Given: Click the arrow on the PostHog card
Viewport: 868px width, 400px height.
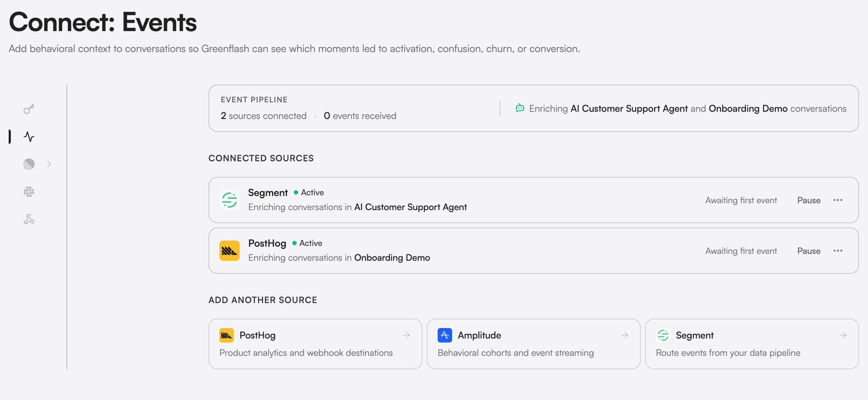Looking at the screenshot, I should coord(407,335).
